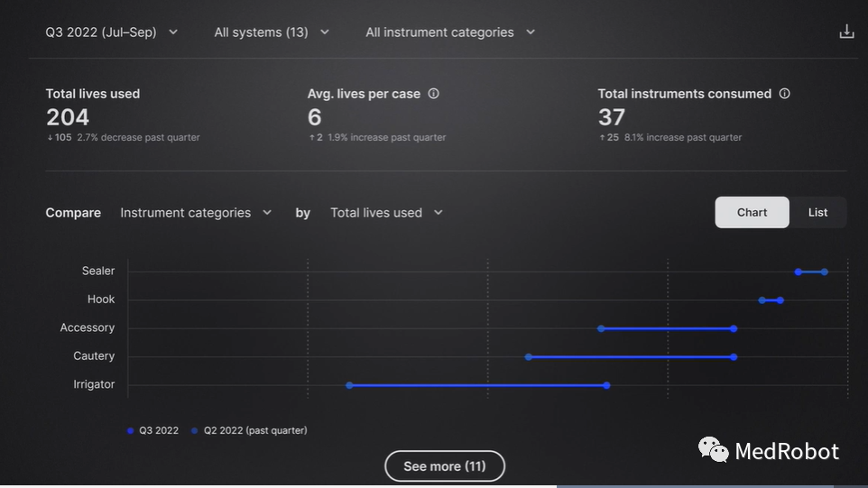Click the Hook row left data point
Image resolution: width=868 pixels, height=488 pixels.
coord(762,300)
